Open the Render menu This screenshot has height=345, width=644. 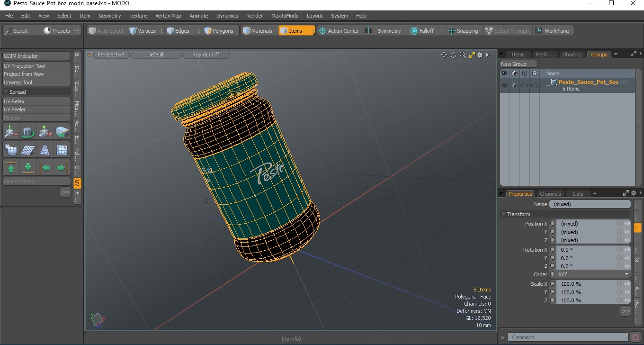(254, 16)
